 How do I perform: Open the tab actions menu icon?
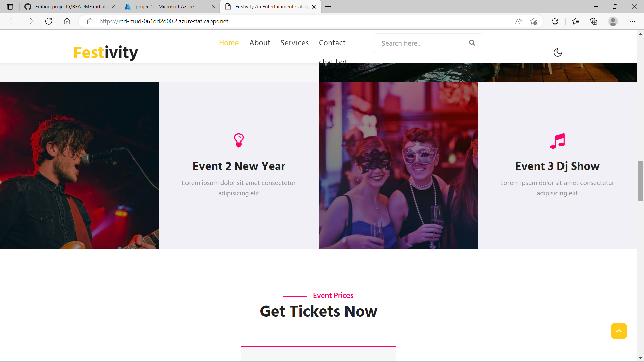tap(10, 7)
